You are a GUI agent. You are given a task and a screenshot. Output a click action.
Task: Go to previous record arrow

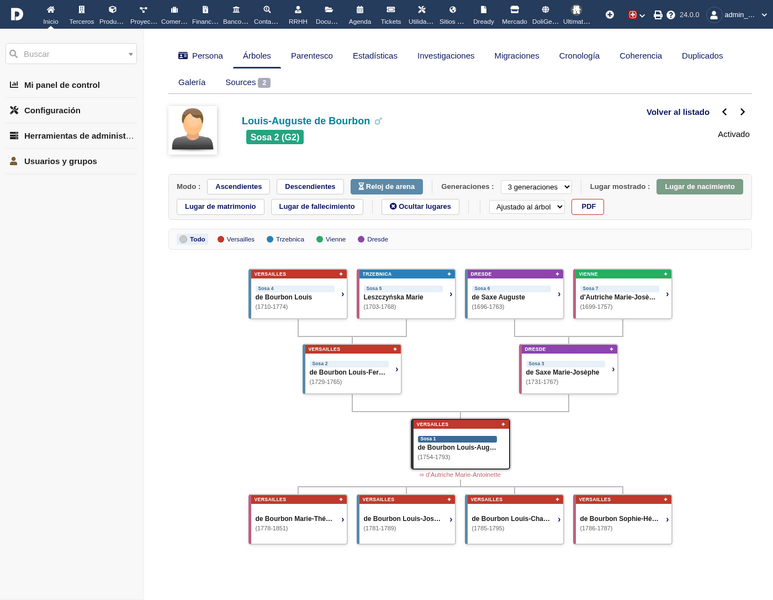coord(724,112)
